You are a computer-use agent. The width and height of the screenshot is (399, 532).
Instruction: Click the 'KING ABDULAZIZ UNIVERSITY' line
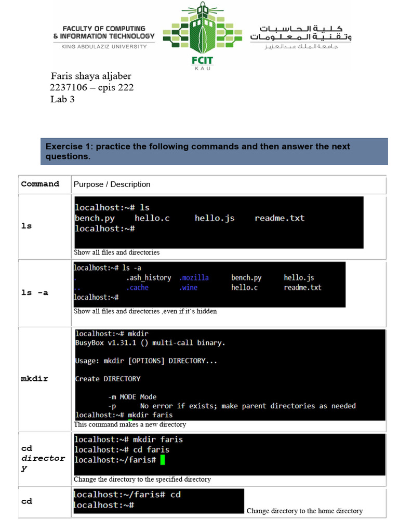(x=104, y=47)
